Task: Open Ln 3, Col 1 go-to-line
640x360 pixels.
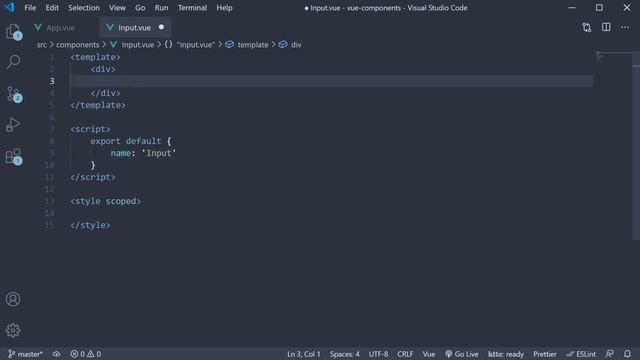Action: (x=304, y=354)
